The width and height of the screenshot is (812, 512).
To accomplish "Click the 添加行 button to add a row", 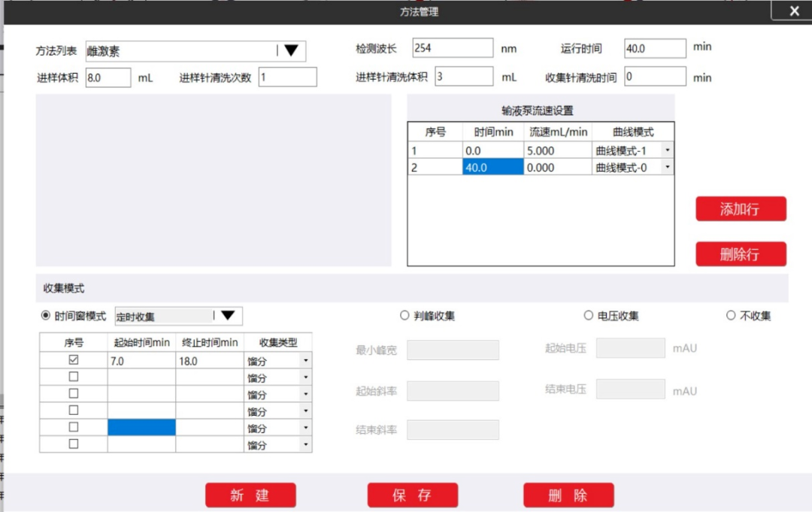I will pos(741,208).
